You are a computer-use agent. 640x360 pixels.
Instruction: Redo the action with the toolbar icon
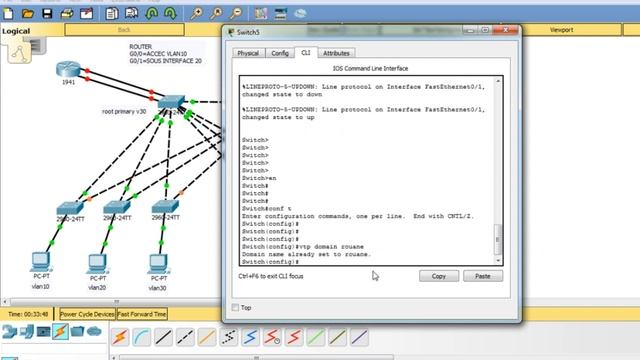pos(170,14)
